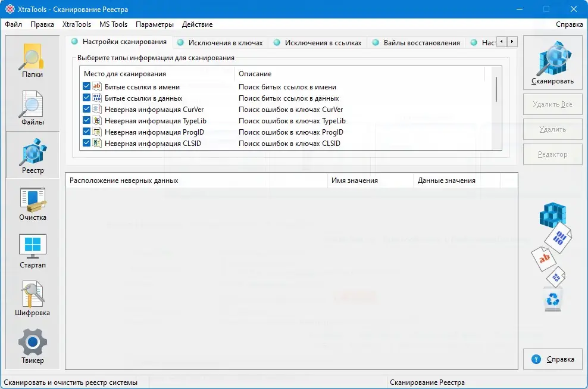Click the XtraTools logo in title bar
The height and width of the screenshot is (389, 588).
click(x=10, y=9)
